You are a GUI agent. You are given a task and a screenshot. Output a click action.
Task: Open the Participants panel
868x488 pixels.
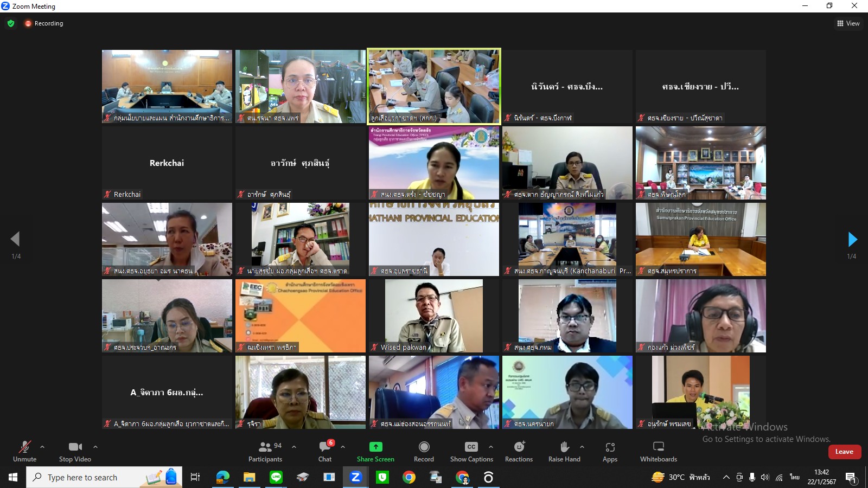(265, 451)
